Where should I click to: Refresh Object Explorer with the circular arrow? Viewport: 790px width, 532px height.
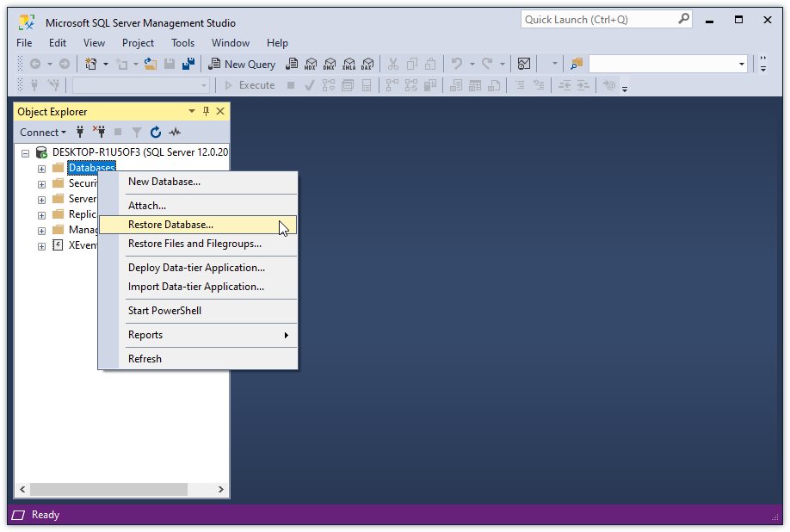point(156,132)
